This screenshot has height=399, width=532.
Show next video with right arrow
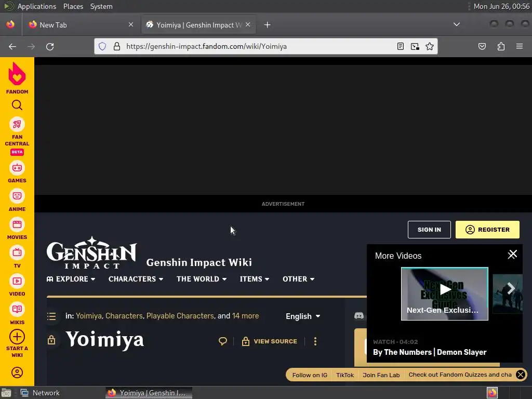[511, 289]
